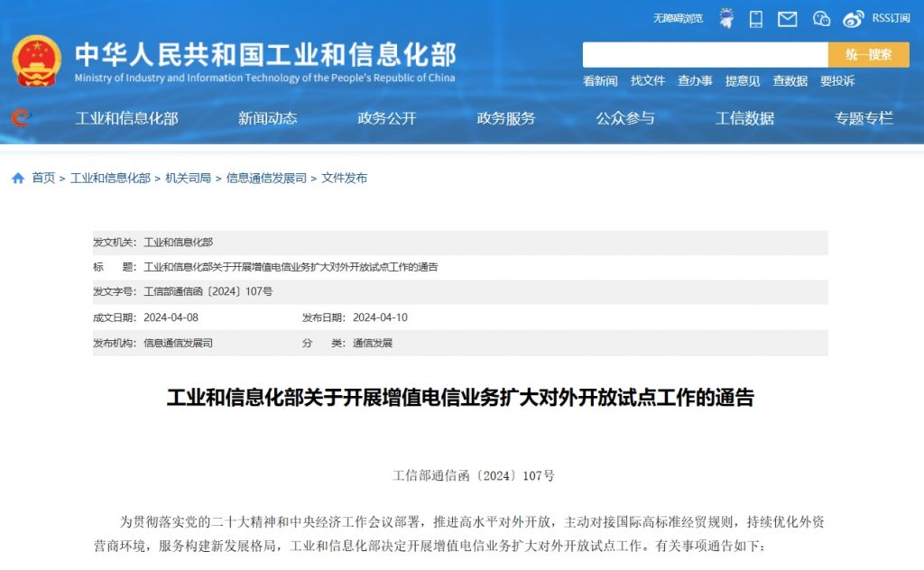Open the mobile phone version icon
924x570 pixels.
tap(756, 18)
